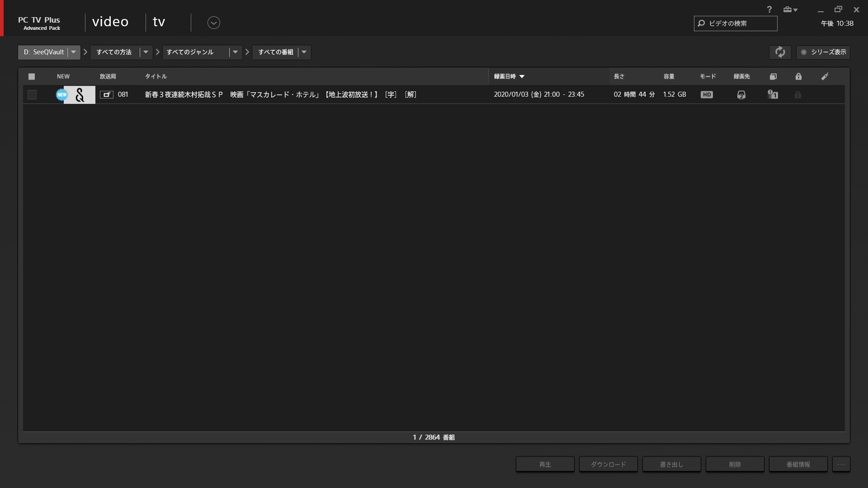Open the toolbox settings menu icon
The height and width of the screenshot is (488, 868).
click(x=790, y=9)
